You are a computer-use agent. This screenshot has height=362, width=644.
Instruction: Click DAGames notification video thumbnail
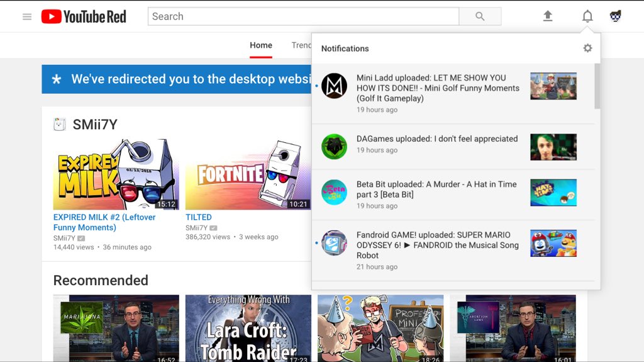pos(553,147)
